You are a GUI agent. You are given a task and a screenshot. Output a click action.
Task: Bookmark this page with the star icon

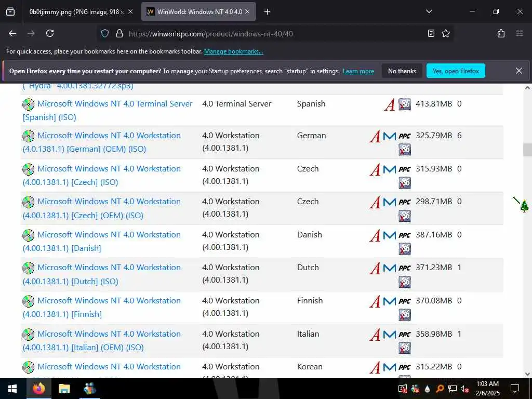(445, 33)
